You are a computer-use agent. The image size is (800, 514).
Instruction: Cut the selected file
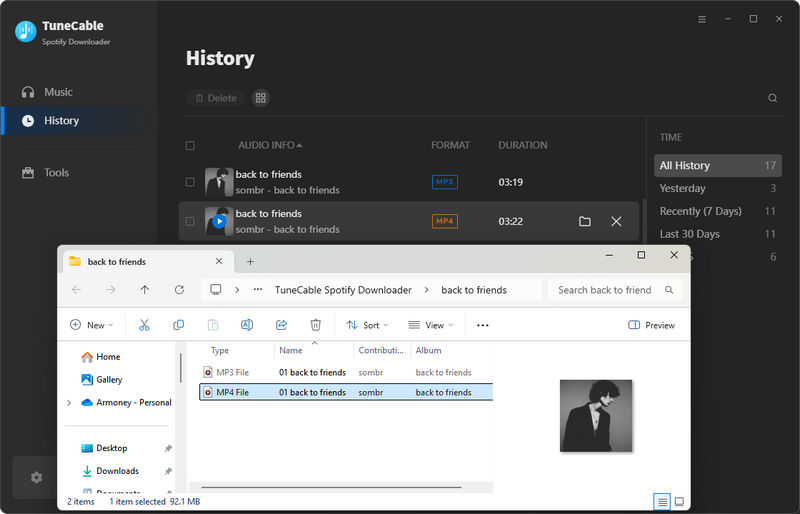click(144, 325)
